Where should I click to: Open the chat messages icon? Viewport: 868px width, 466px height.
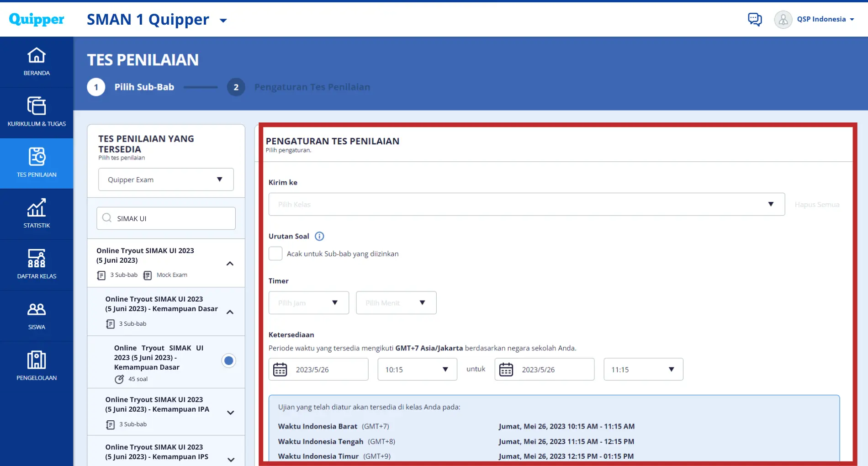(x=755, y=19)
